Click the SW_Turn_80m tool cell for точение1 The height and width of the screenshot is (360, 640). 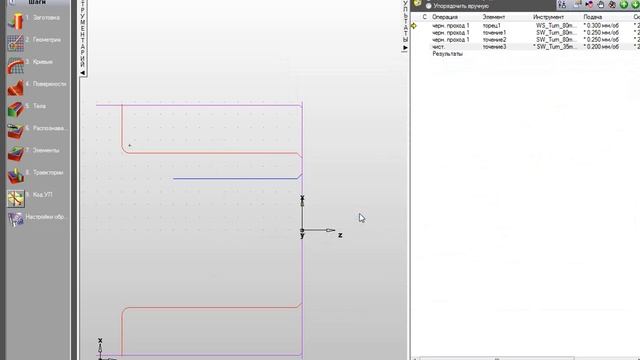[x=556, y=33]
